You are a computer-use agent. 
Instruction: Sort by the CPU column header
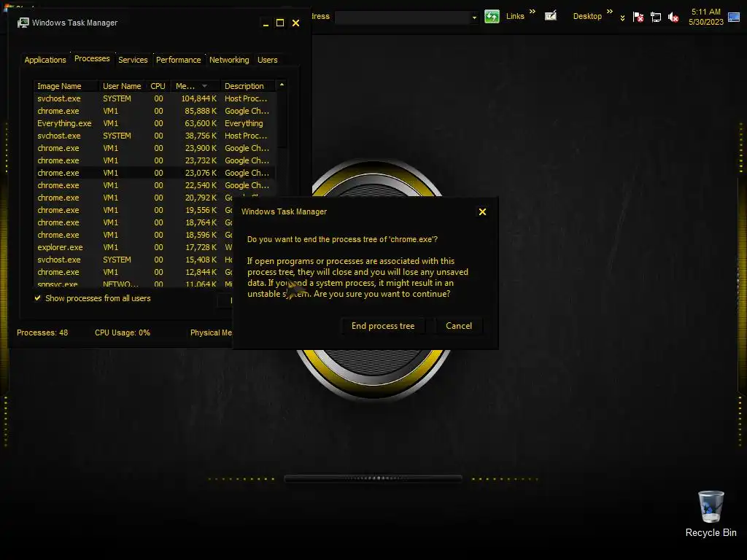tap(158, 86)
